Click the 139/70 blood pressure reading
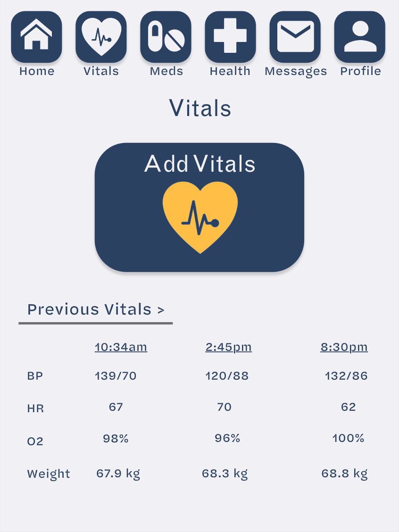Screen dimensions: 399x532 [x=116, y=376]
